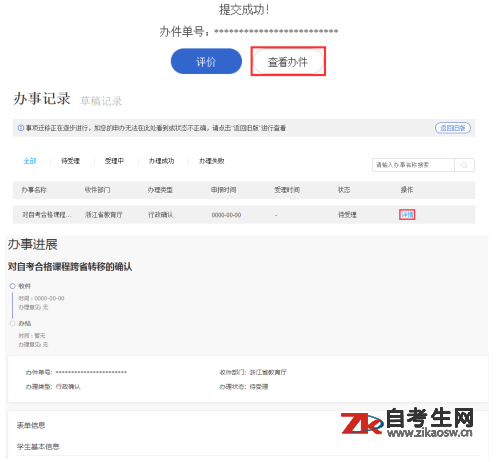Click the 收件部门 column header
497x462 pixels.
(97, 190)
